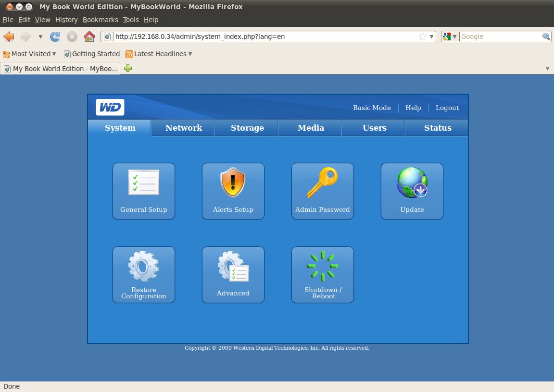Switch to the Storage tab

click(247, 128)
